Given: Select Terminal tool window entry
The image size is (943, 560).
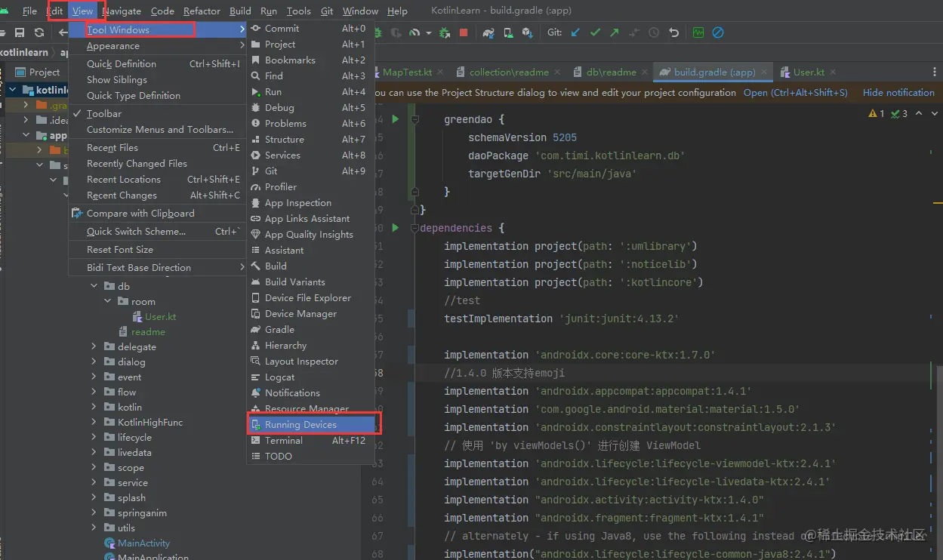Looking at the screenshot, I should coord(311,440).
